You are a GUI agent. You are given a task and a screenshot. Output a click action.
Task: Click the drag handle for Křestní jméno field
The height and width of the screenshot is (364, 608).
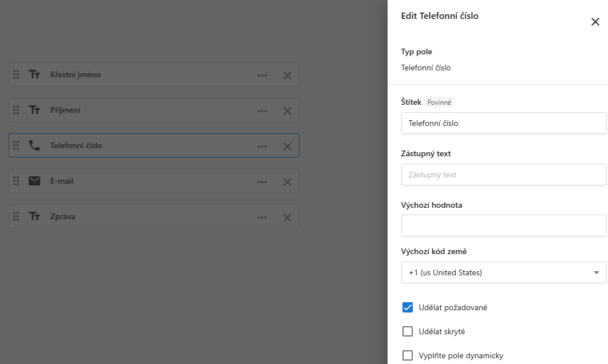tap(16, 74)
